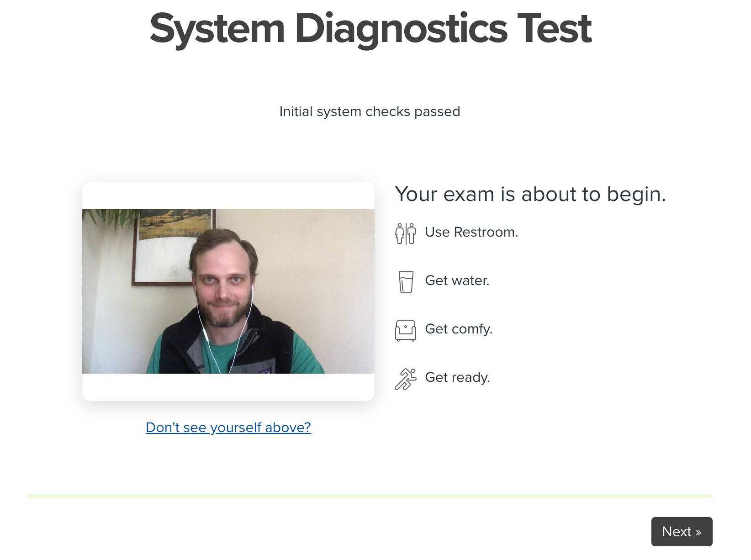Click the webcam video preview
Viewport: 751px width, 560px height.
pos(228,291)
